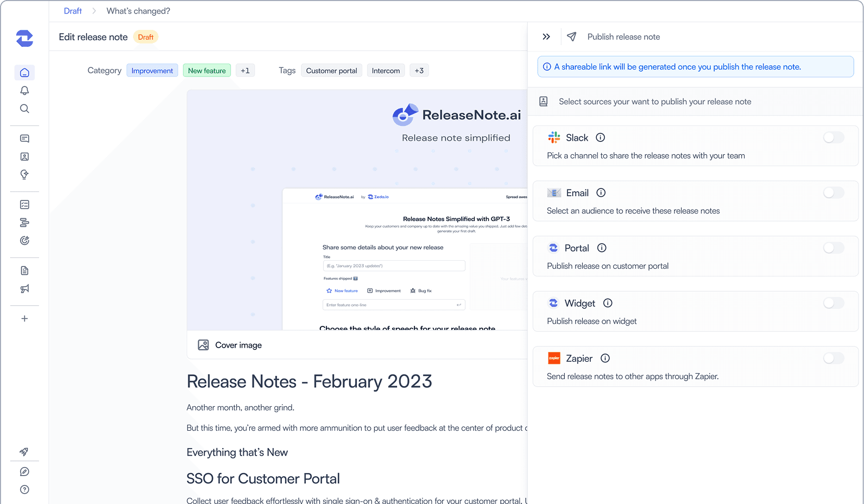Expand the +3 more tags chip
Image resolution: width=864 pixels, height=504 pixels.
419,71
